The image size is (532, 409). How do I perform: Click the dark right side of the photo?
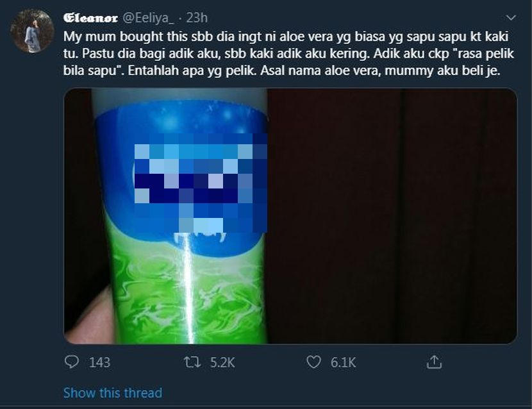[392, 216]
